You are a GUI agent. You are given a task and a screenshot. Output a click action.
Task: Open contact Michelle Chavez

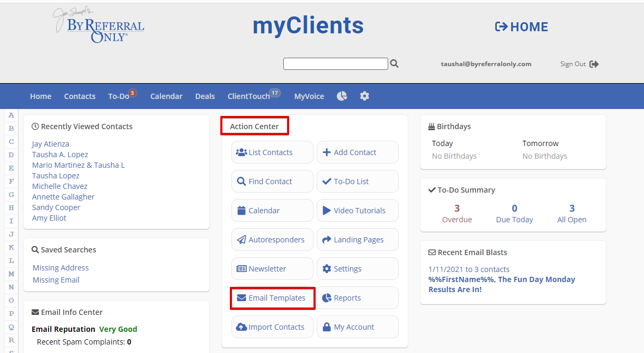pyautogui.click(x=60, y=186)
